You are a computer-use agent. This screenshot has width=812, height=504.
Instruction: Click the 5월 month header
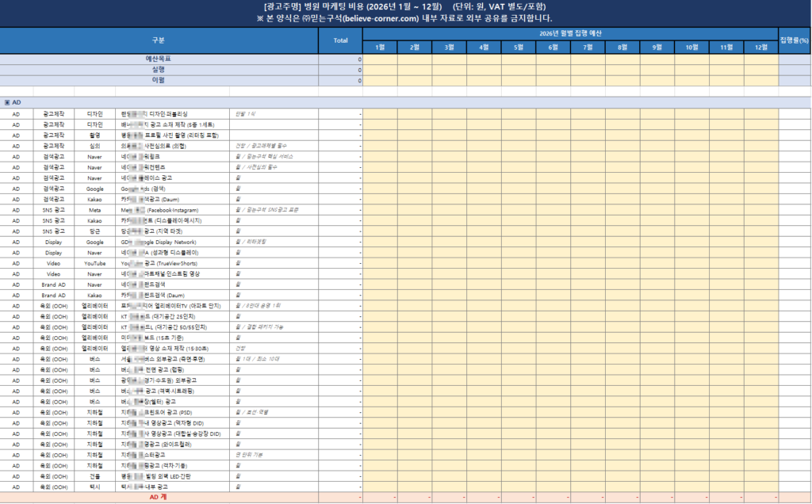pos(519,47)
